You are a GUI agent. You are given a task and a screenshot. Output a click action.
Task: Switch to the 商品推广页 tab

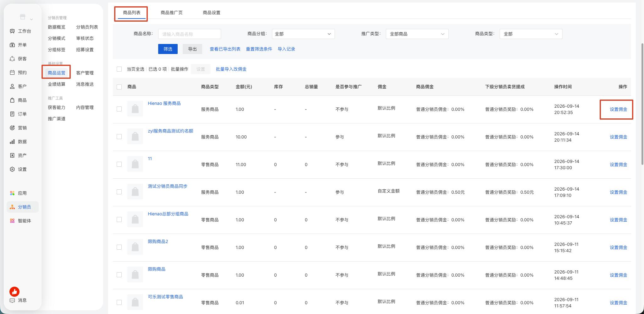click(x=172, y=13)
